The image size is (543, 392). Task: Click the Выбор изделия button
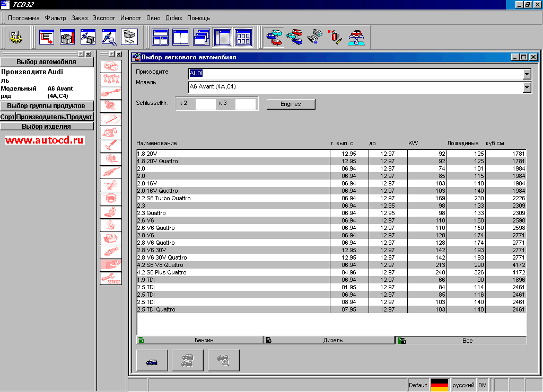(47, 126)
